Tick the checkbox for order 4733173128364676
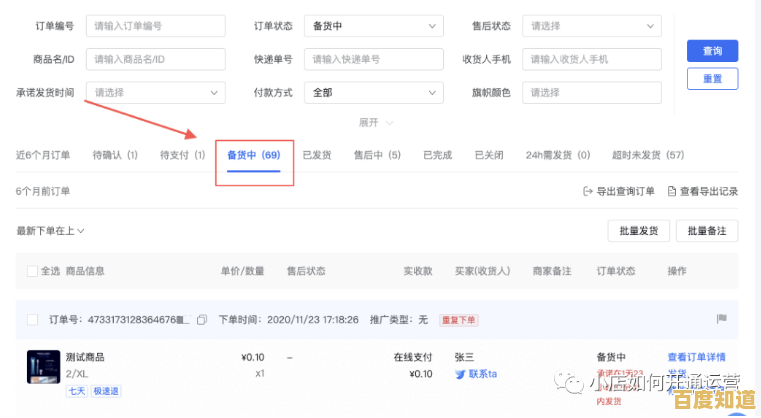The width and height of the screenshot is (761, 418). [x=33, y=320]
